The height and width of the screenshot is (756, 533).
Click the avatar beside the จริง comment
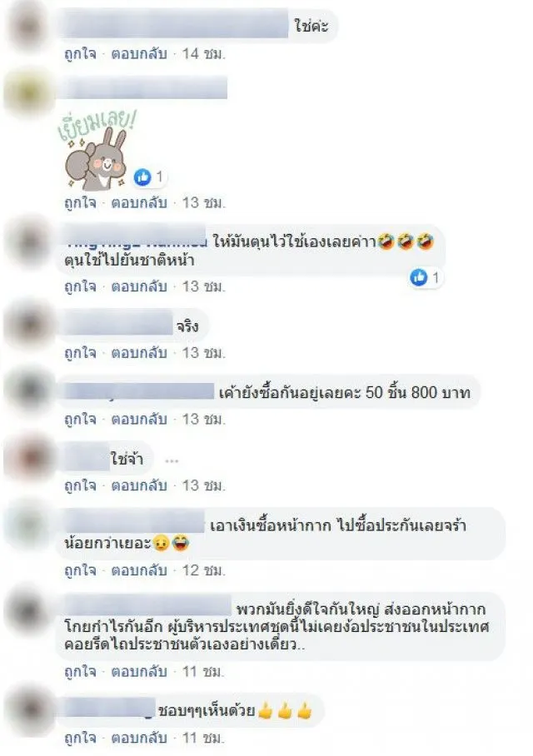(28, 326)
